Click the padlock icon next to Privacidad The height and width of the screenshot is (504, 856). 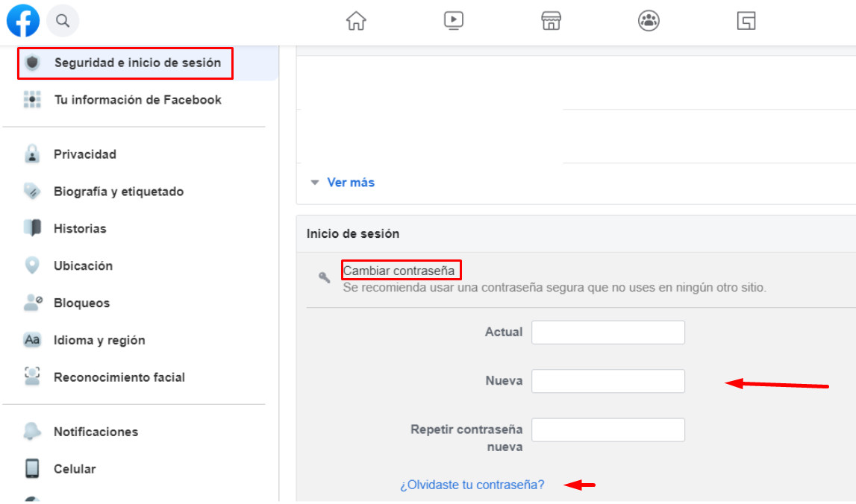[31, 154]
